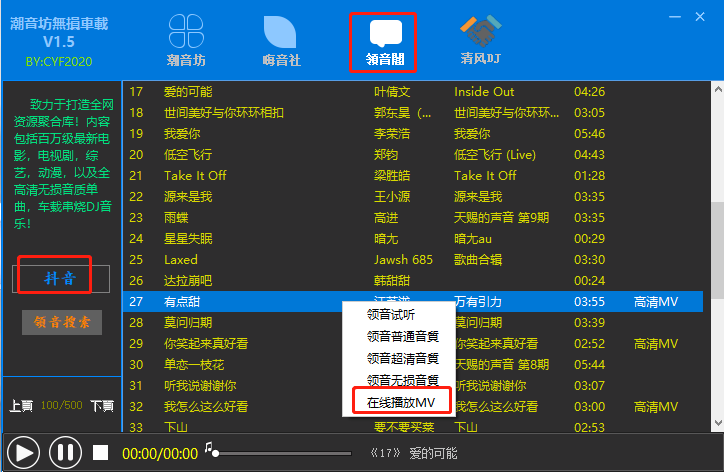724x472 pixels.
Task: Click artist 韩甜甜 in row 26
Action: [392, 281]
